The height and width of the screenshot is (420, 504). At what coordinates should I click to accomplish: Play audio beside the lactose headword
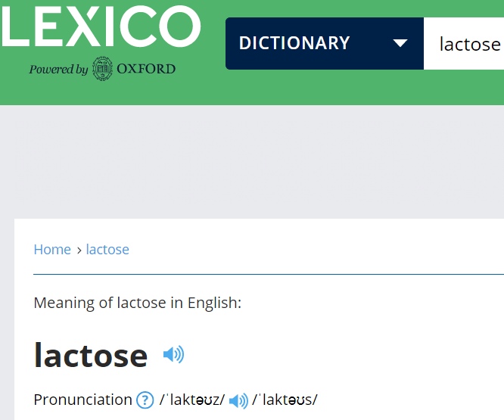click(x=173, y=354)
